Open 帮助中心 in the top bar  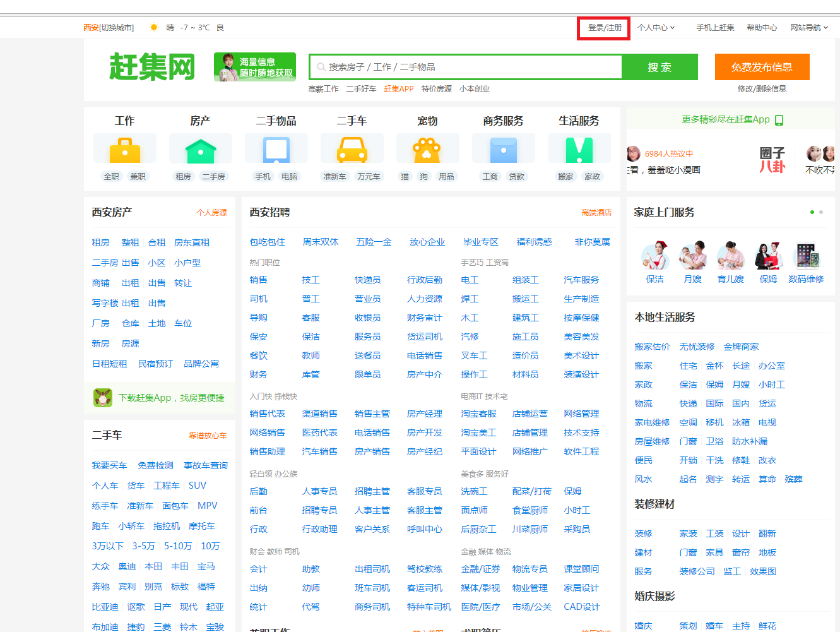762,28
